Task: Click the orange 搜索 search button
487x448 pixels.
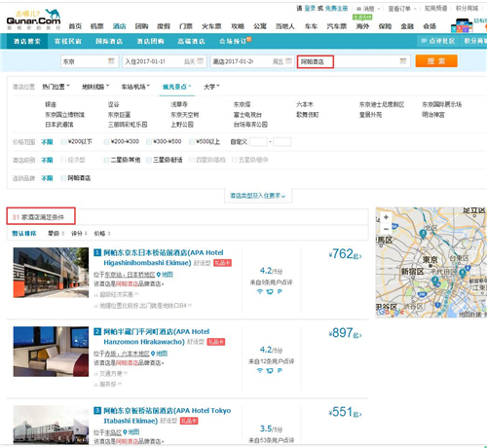Action: (436, 61)
